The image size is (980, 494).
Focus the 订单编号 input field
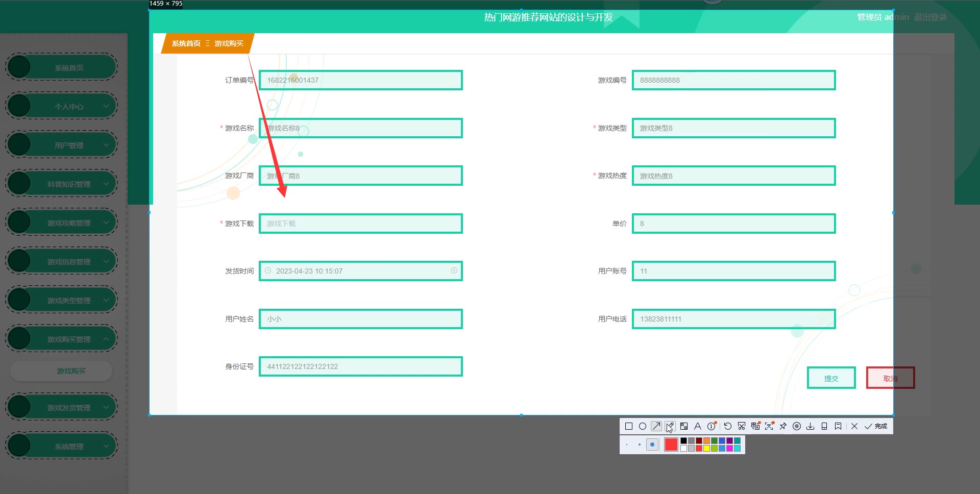tap(361, 80)
